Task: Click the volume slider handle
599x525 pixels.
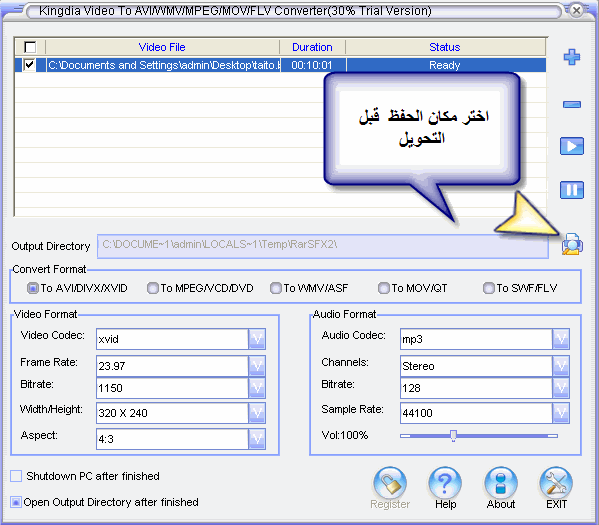Action: 453,436
